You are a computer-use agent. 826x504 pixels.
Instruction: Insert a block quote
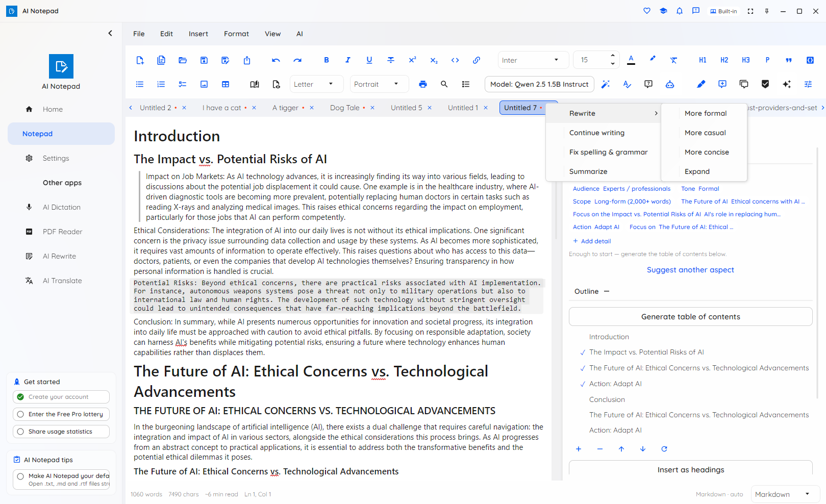pyautogui.click(x=789, y=60)
